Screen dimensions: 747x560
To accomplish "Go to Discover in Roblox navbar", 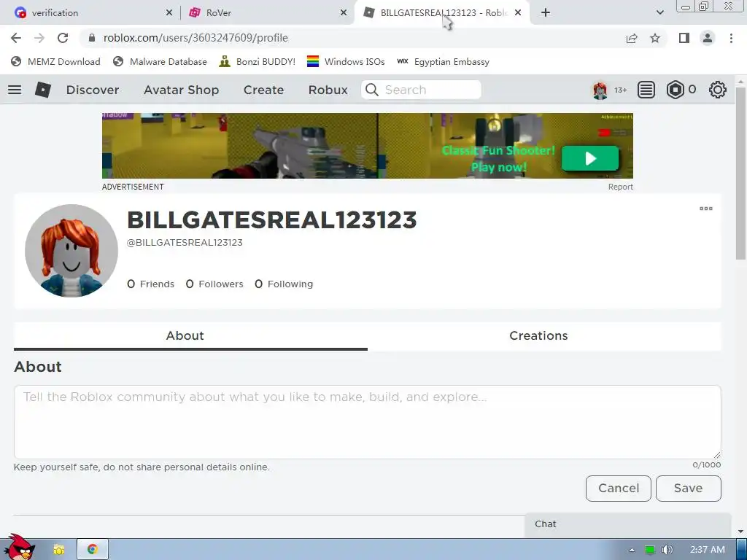I will tap(93, 90).
